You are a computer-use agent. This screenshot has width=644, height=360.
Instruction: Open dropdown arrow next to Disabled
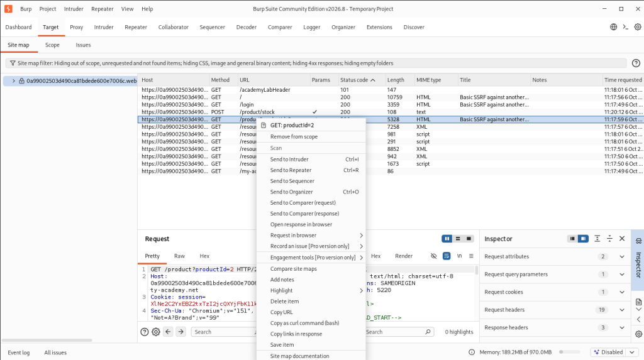(x=632, y=352)
